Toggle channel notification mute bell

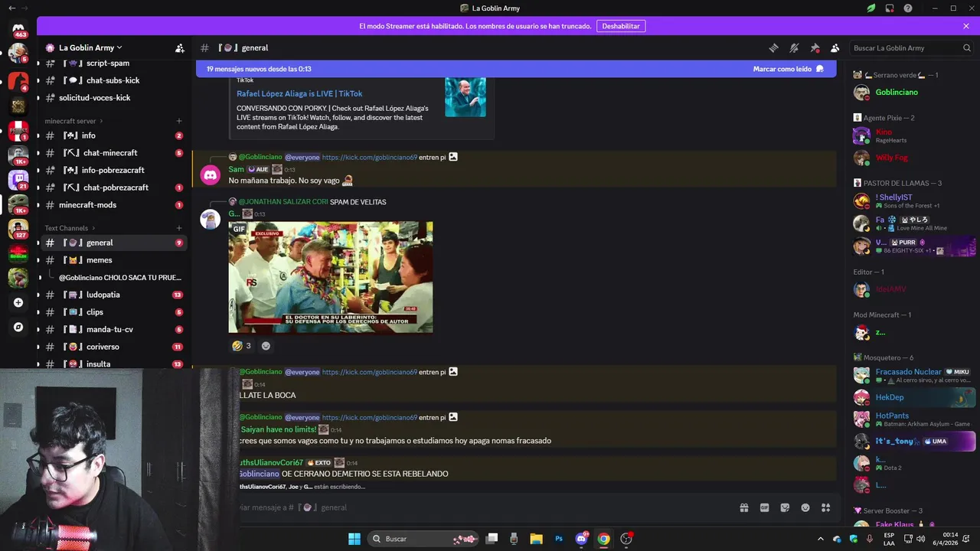click(794, 47)
